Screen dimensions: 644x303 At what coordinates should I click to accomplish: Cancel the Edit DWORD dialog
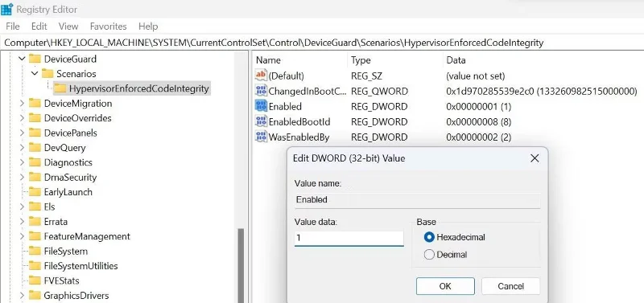pyautogui.click(x=511, y=286)
